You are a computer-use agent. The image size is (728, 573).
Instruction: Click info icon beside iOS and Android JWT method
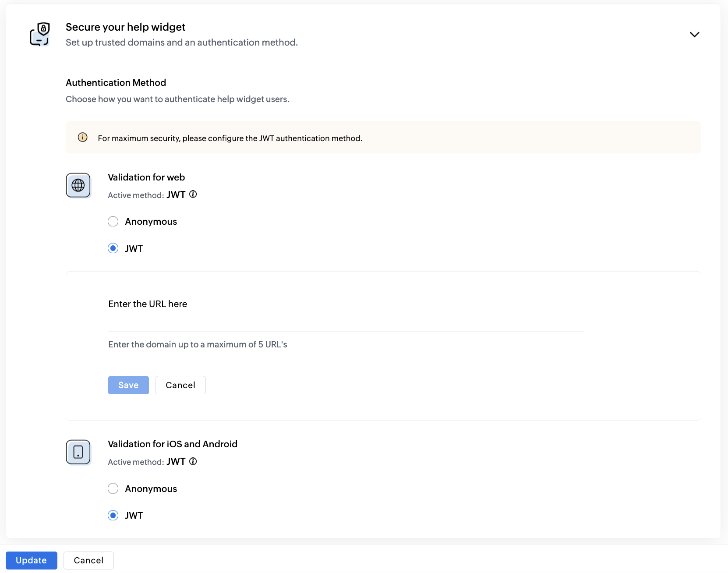pos(193,461)
